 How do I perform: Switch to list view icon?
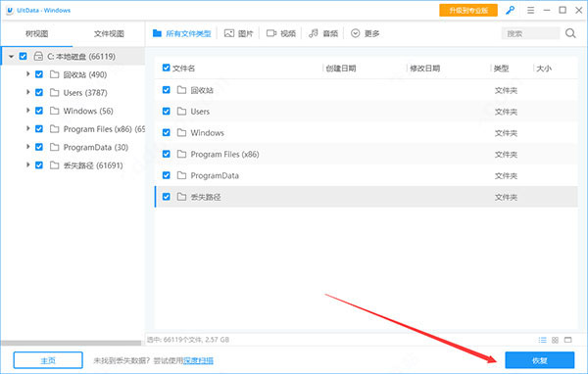point(542,340)
